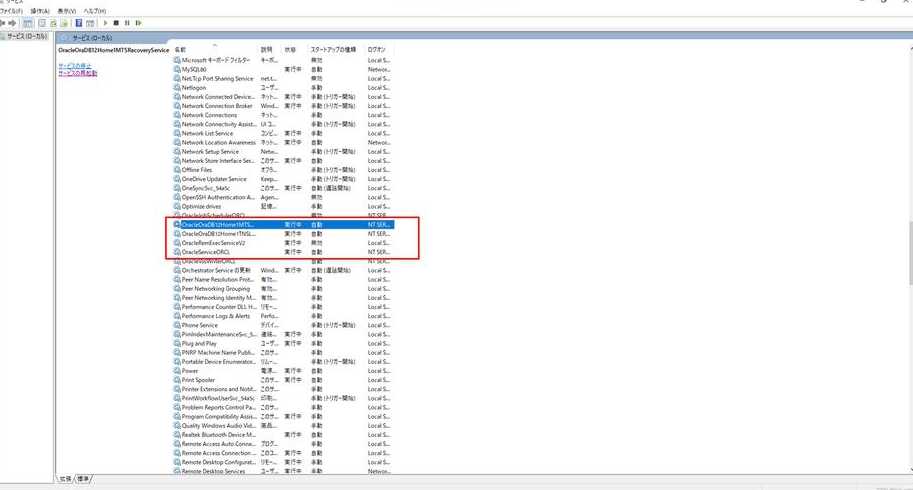Viewport: 913px width, 490px height.
Task: Select the OpenSSH Authentication A... service
Action: [284, 197]
